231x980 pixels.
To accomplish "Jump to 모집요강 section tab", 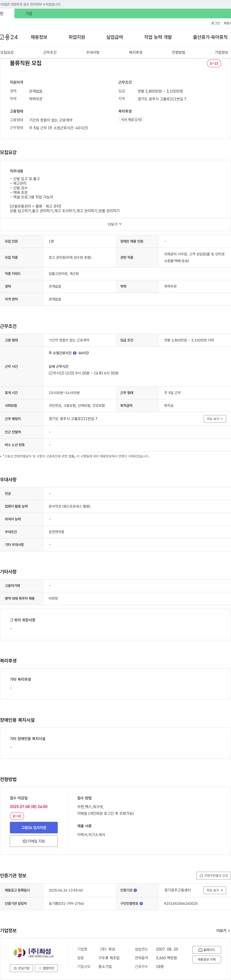I will click(7, 53).
